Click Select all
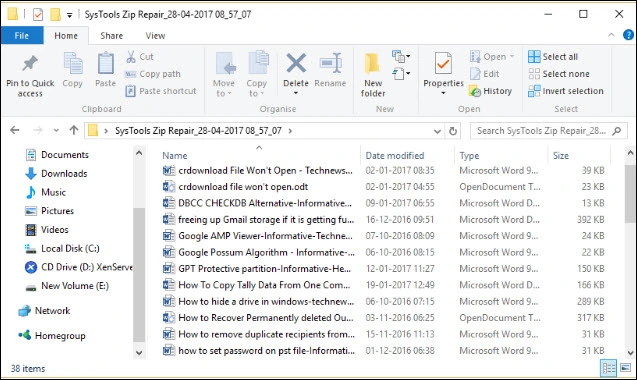The image size is (637, 380). pos(553,56)
